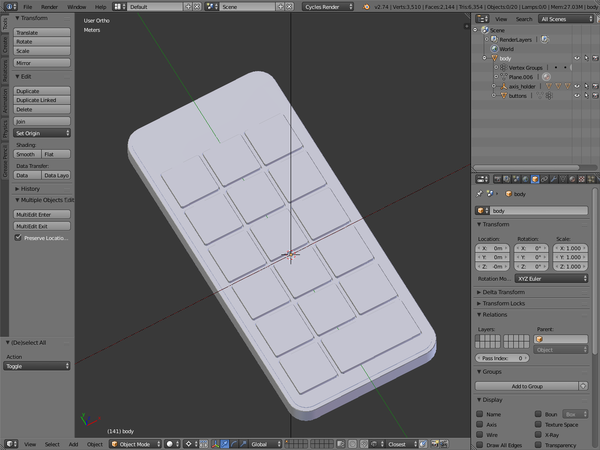The width and height of the screenshot is (600, 450).
Task: Click the Scene icon in the outliner
Action: pos(484,30)
